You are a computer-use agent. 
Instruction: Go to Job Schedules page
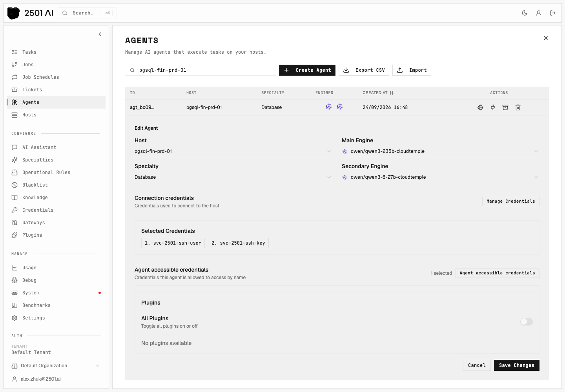[x=56, y=77]
